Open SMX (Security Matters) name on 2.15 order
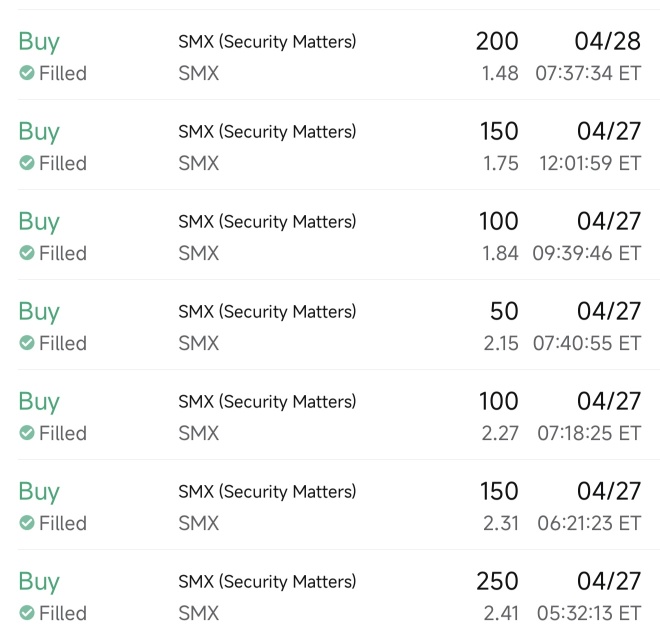 (x=267, y=312)
